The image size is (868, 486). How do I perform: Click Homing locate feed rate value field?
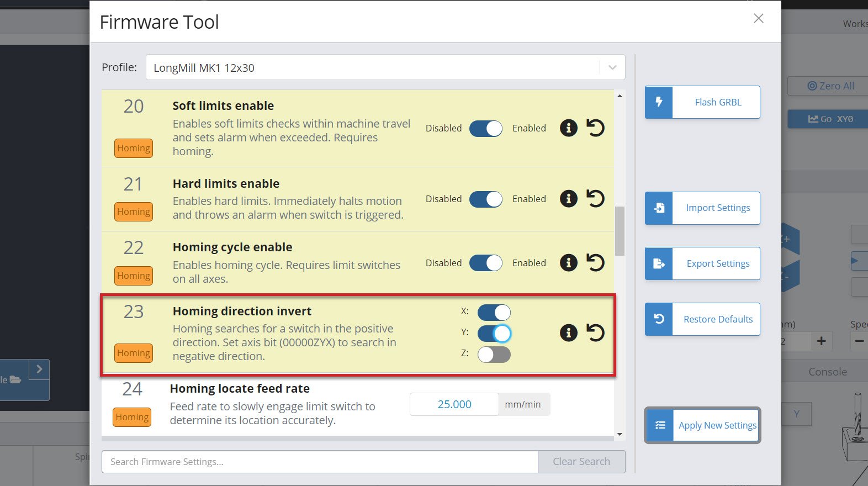454,404
